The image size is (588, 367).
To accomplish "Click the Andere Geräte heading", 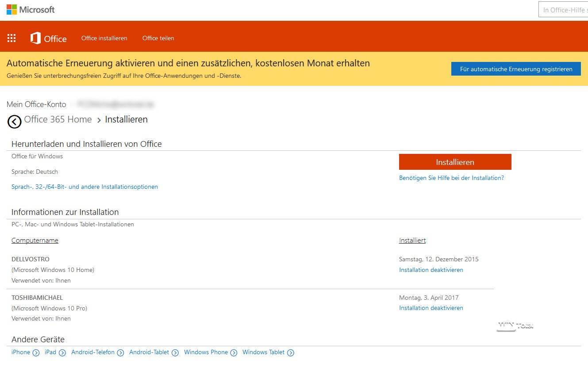I will coord(38,340).
